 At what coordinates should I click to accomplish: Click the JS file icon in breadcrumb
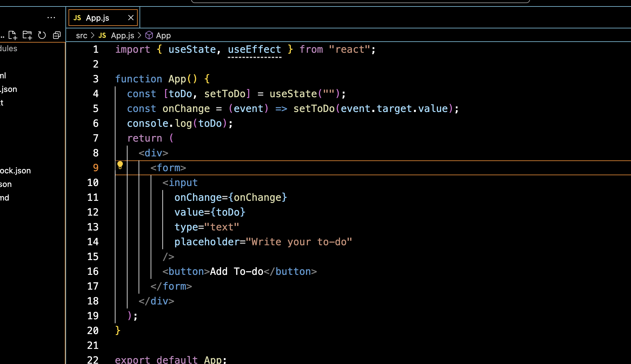pyautogui.click(x=102, y=35)
